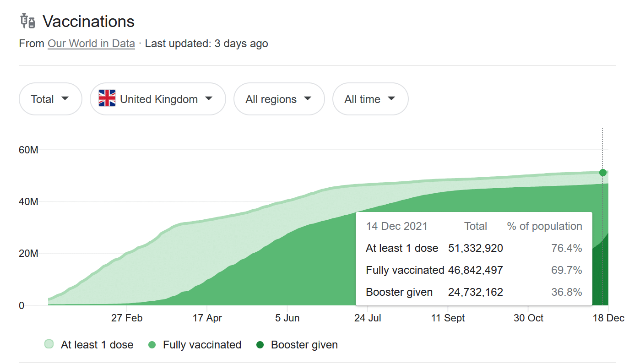This screenshot has height=364, width=629.
Task: Click the At least 1 dose legend swatch
Action: [x=49, y=344]
